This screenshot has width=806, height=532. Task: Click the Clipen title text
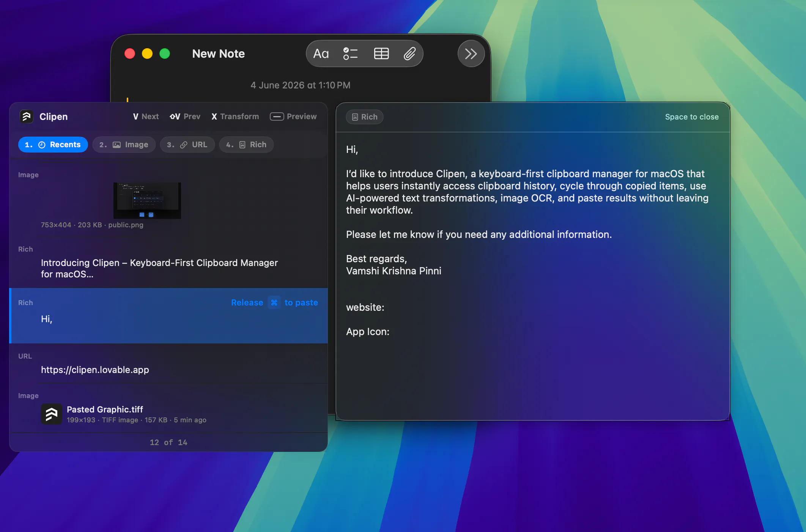(54, 116)
